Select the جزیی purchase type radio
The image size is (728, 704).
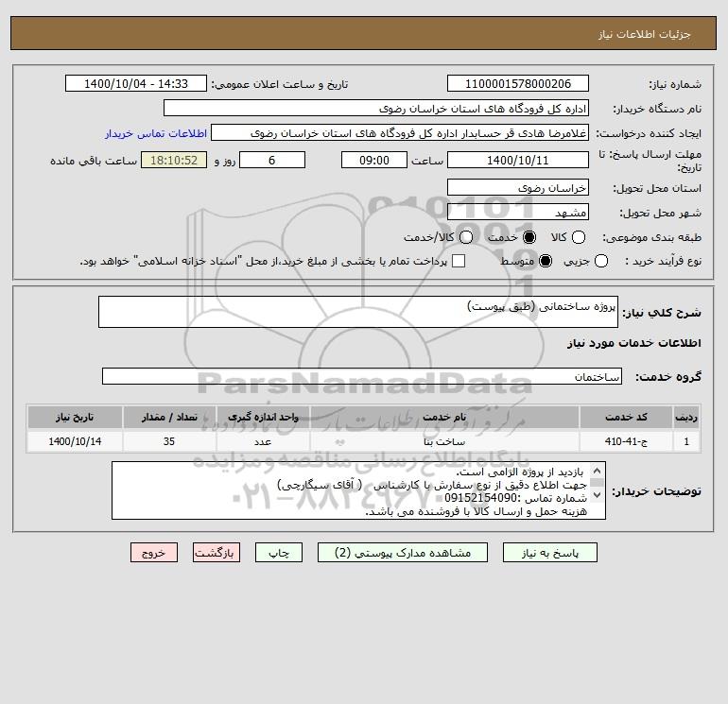(600, 261)
